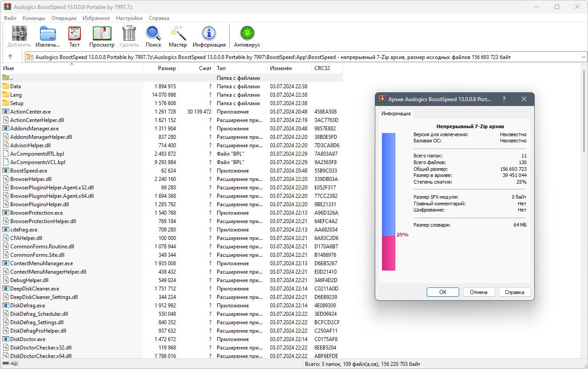Open the Файл menu
Screen dimensions: 588x369
click(10, 18)
